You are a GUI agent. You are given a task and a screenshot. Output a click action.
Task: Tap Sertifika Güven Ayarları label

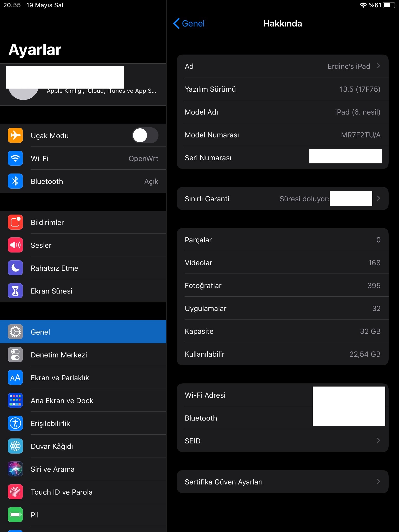223,482
